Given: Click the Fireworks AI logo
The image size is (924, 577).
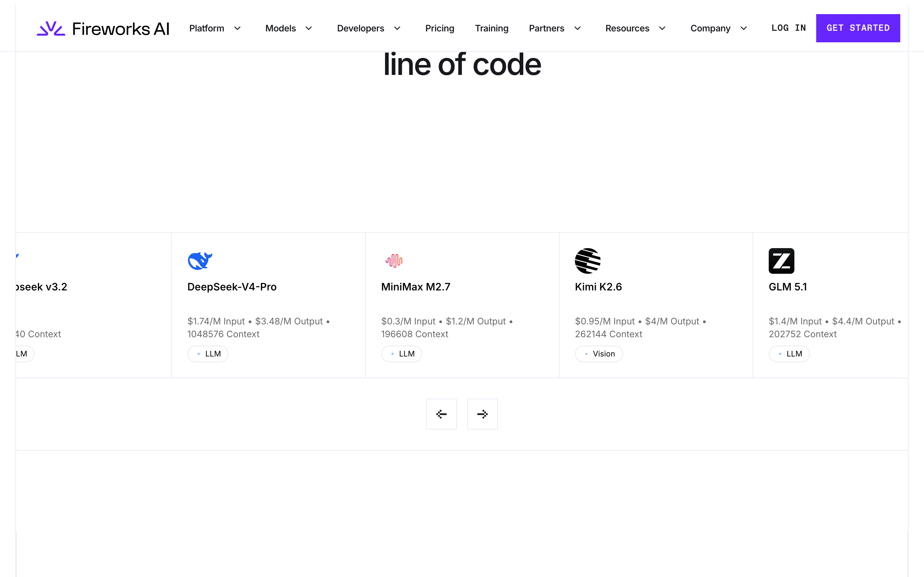Looking at the screenshot, I should point(103,29).
